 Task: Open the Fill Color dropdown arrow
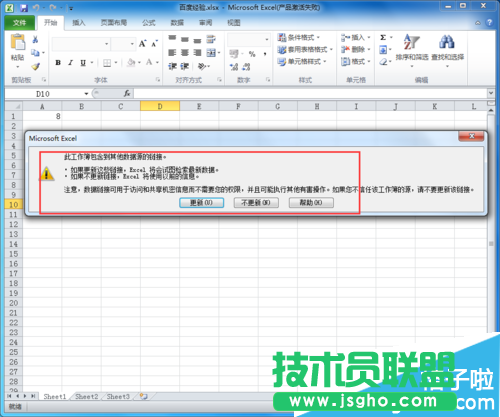point(139,62)
